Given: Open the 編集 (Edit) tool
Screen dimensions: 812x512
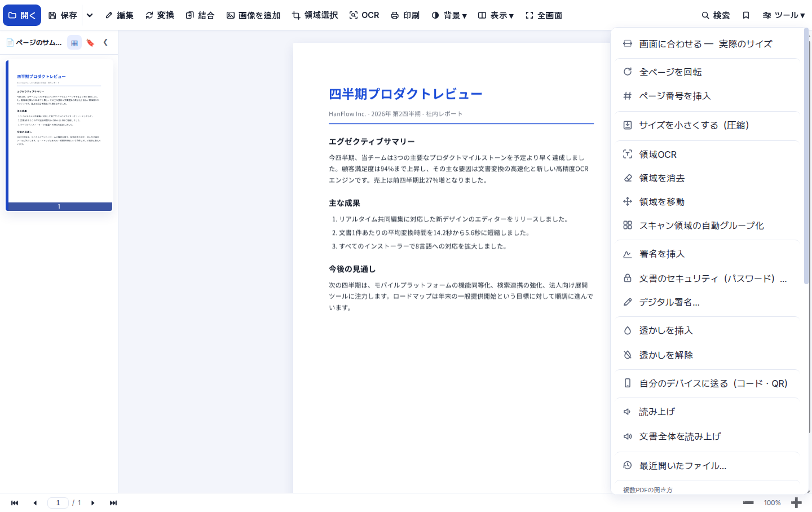Looking at the screenshot, I should [x=120, y=15].
